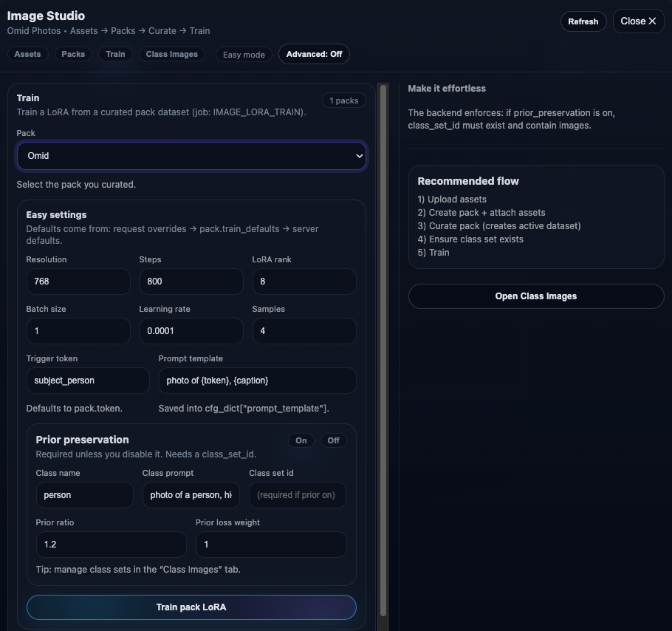Click the Class set id field

pyautogui.click(x=297, y=495)
